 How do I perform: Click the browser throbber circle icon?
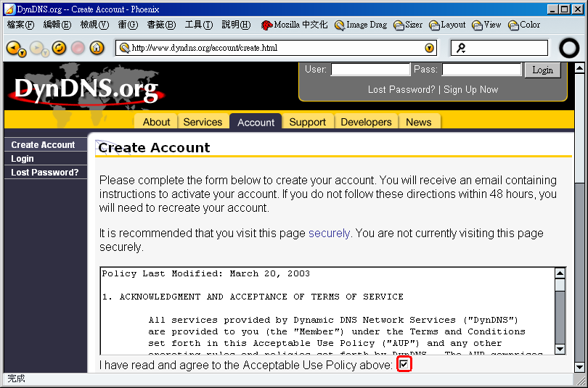(569, 48)
